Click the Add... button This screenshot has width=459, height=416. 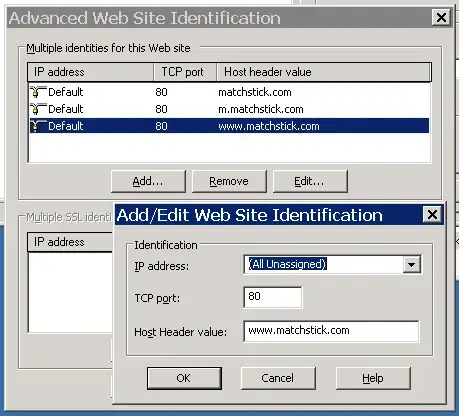pyautogui.click(x=148, y=181)
